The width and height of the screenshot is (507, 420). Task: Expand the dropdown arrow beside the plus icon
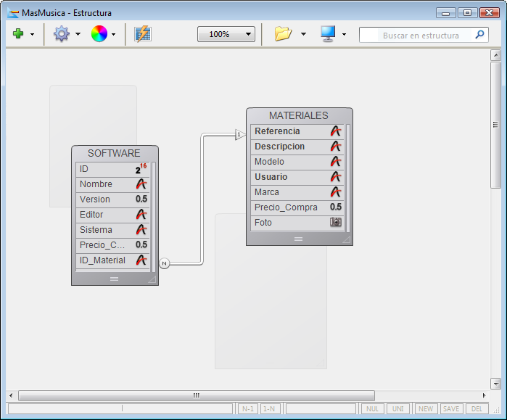click(32, 35)
